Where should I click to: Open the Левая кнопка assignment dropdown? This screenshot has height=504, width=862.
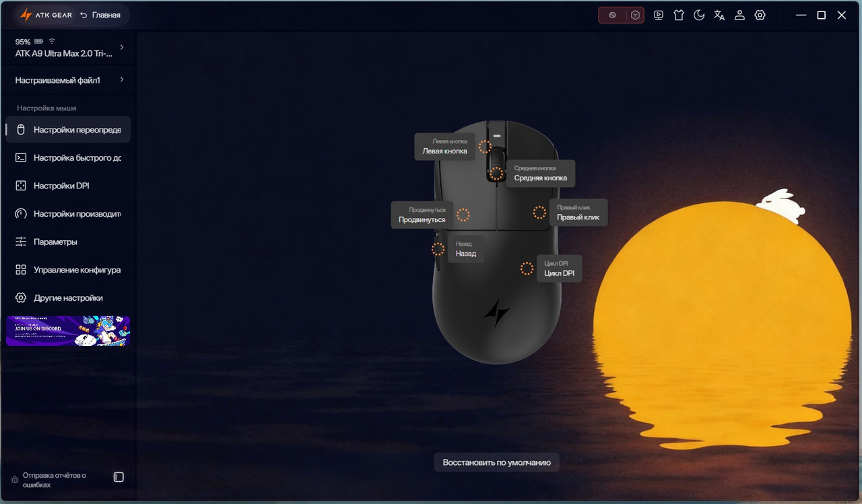[444, 147]
